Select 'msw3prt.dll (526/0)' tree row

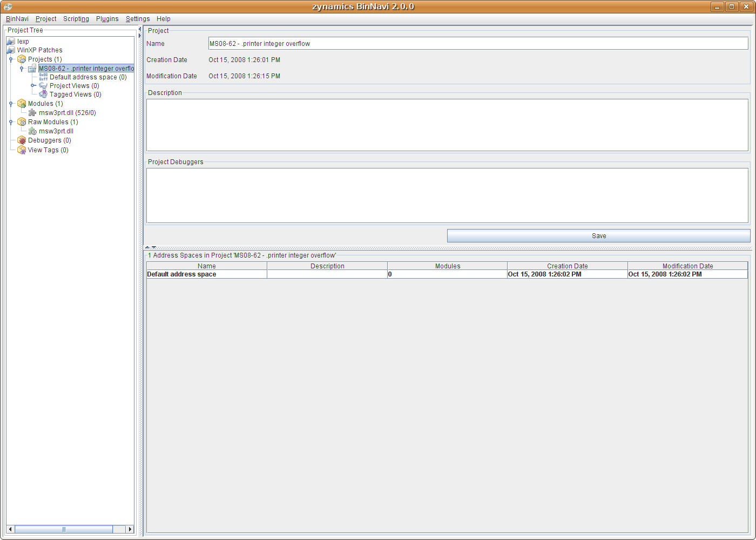pos(67,113)
